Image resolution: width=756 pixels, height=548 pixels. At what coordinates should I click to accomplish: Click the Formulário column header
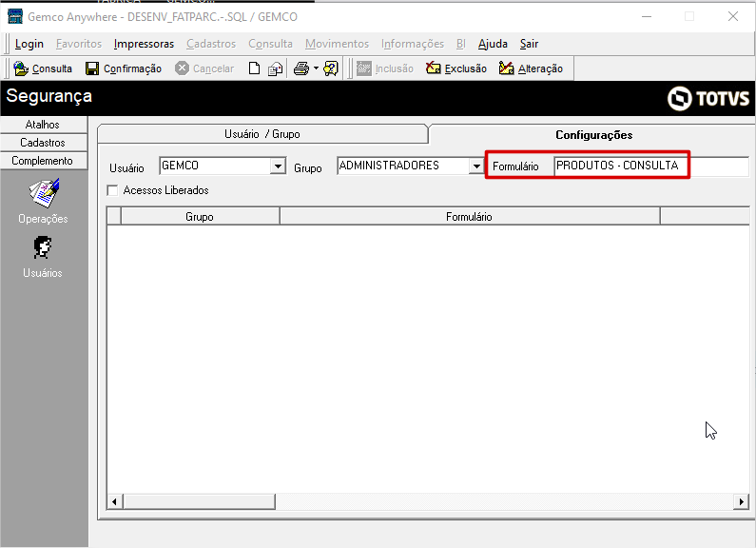coord(469,217)
